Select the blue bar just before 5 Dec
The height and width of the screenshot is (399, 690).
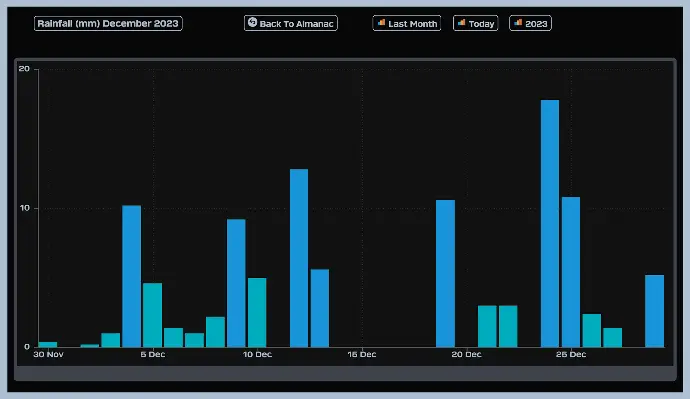click(132, 276)
